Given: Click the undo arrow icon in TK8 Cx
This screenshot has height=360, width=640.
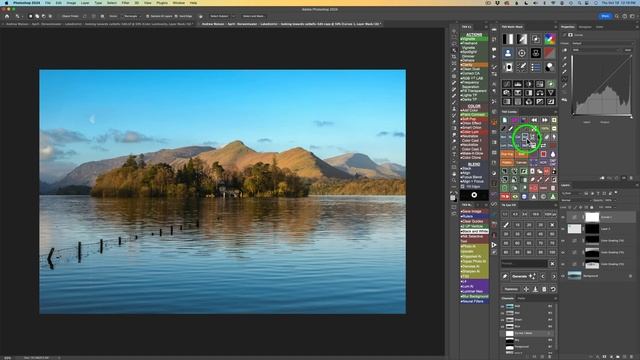Looking at the screenshot, I should click(553, 289).
